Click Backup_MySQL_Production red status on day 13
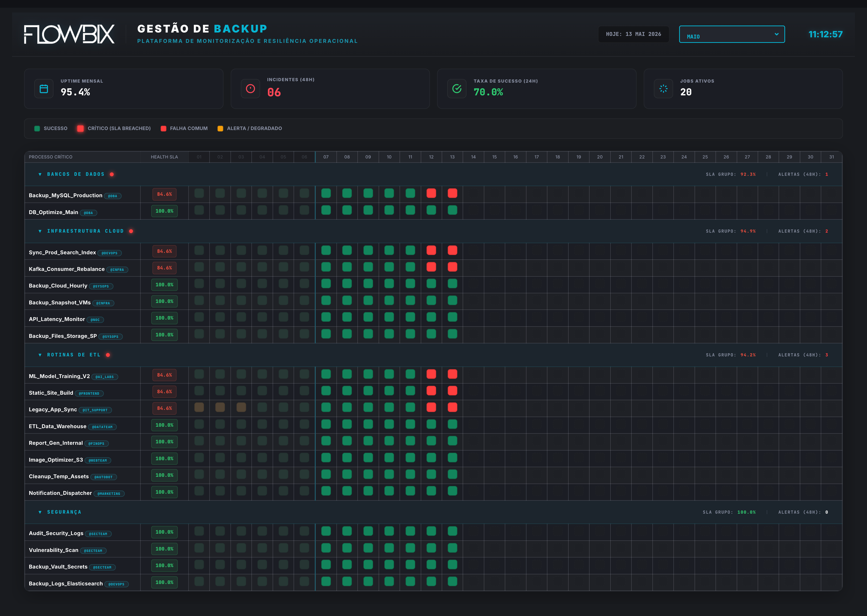 tap(453, 193)
